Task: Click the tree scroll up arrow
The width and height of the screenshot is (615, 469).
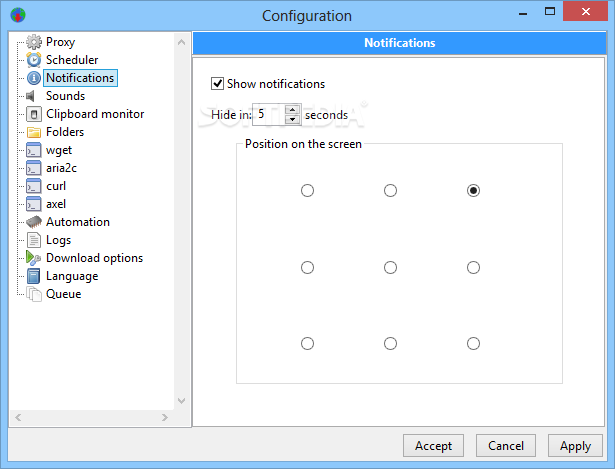Action: 181,42
